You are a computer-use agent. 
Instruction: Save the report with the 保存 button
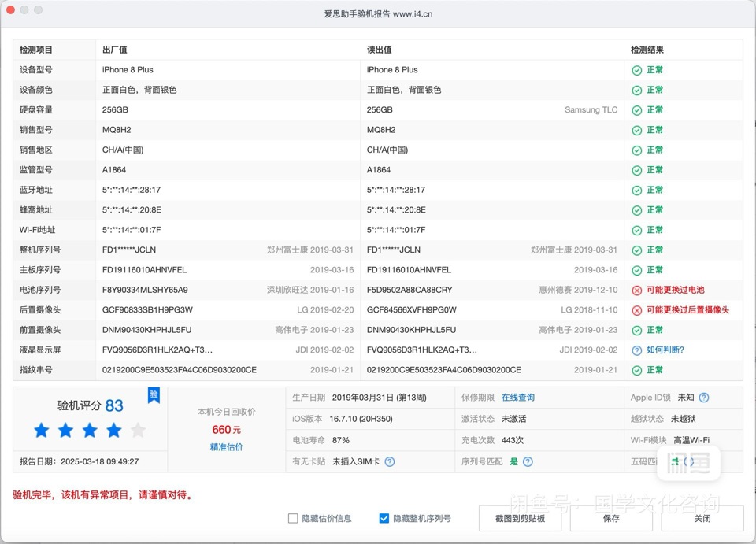(611, 519)
